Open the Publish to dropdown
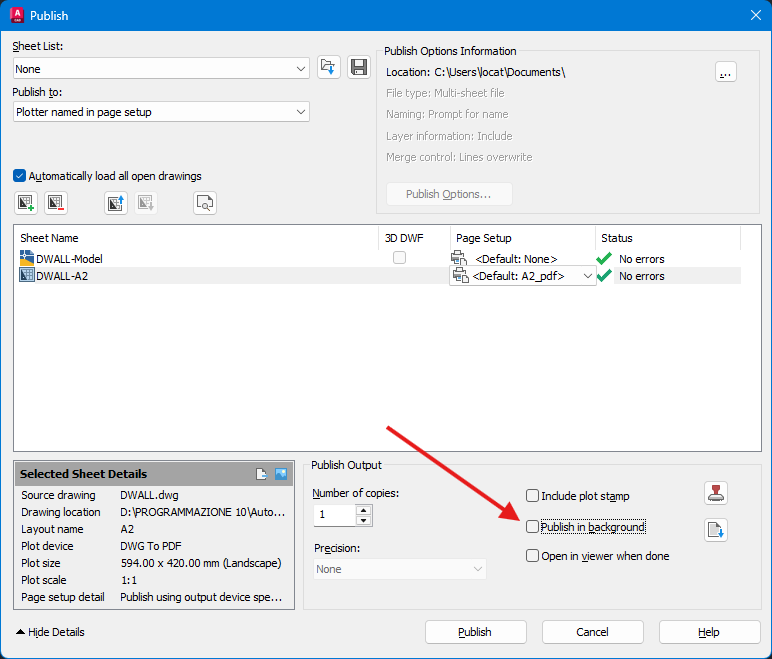Image resolution: width=772 pixels, height=659 pixels. click(161, 112)
